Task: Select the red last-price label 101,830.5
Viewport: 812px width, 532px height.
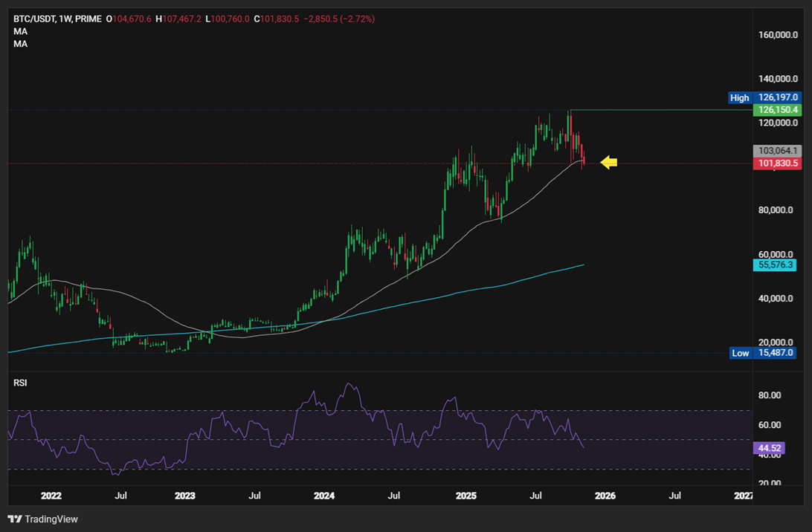Action: click(x=777, y=162)
